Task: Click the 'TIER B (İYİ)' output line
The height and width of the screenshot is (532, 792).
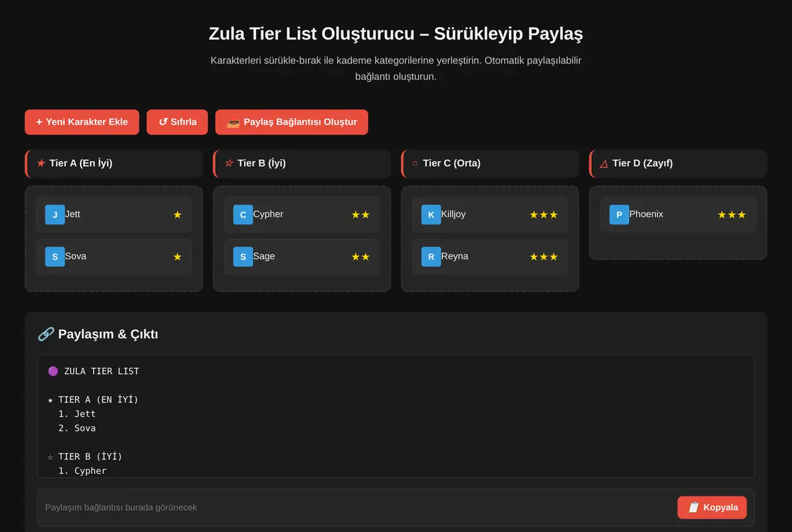Action: tap(90, 457)
